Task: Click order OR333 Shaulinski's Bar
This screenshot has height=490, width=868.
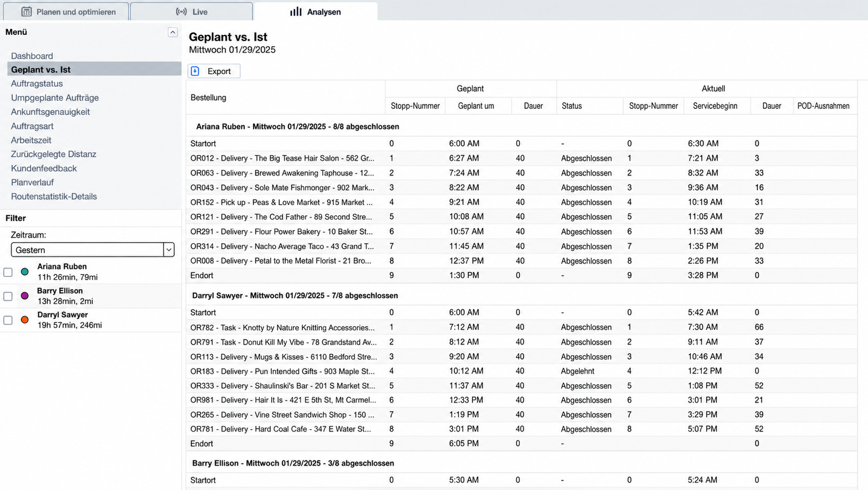Action: 283,386
